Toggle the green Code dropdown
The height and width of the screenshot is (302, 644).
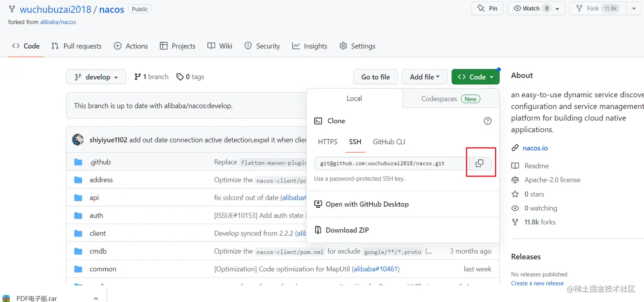point(475,77)
